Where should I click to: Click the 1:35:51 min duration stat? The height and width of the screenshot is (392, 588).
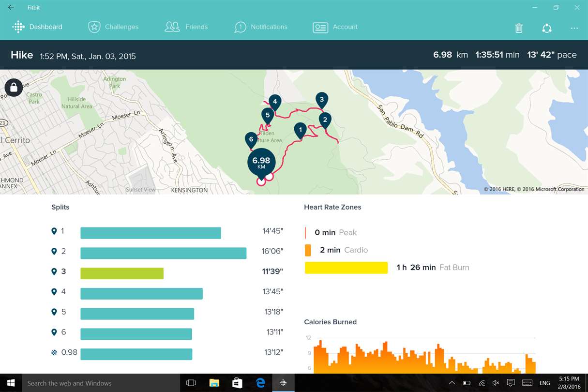(498, 55)
